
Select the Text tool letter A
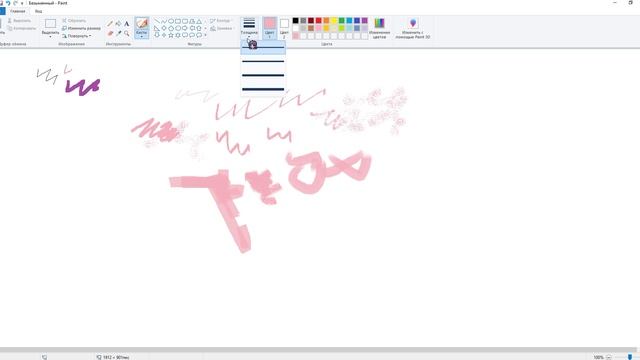tap(127, 24)
